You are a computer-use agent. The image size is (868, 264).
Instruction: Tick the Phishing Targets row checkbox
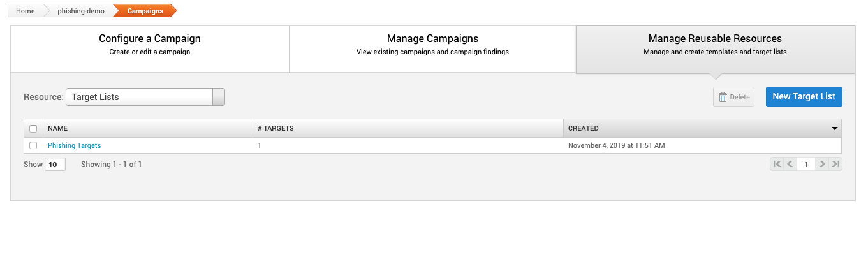[33, 145]
